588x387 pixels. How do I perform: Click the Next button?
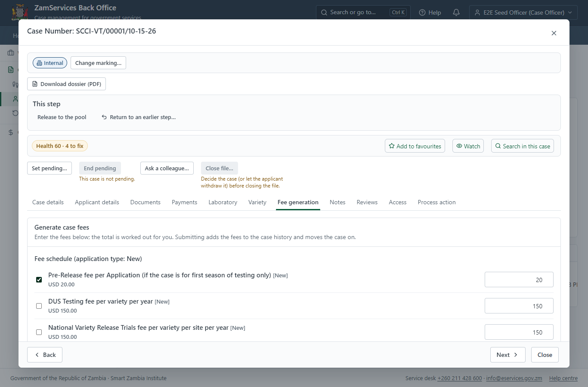click(508, 355)
